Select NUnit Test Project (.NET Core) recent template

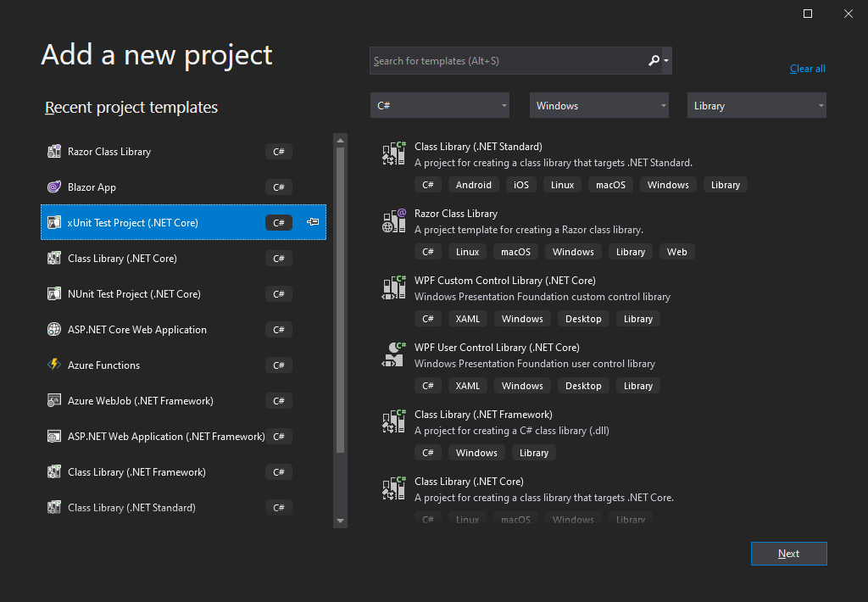(x=134, y=294)
